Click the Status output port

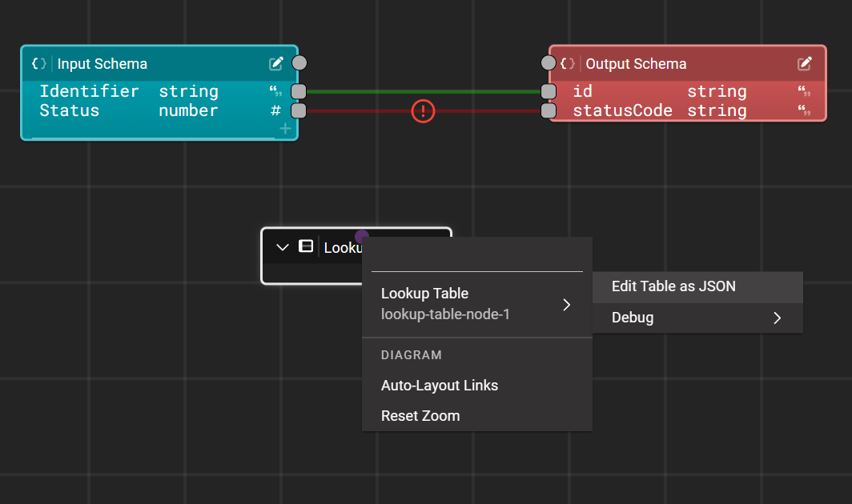299,110
